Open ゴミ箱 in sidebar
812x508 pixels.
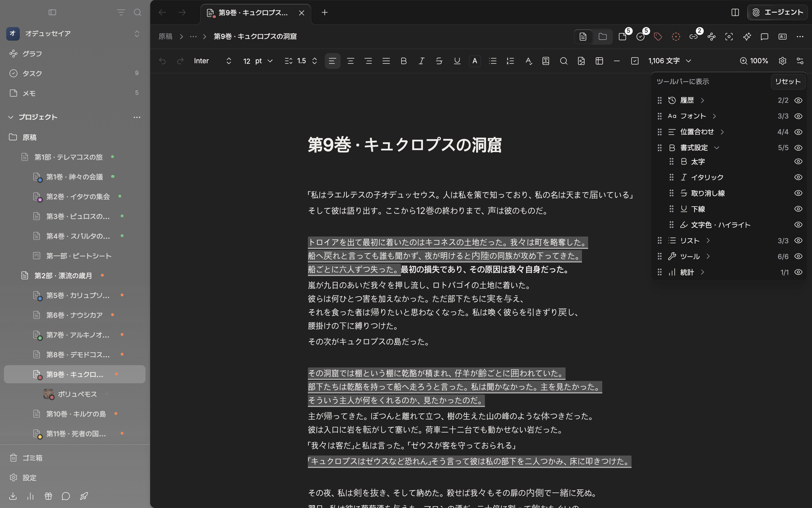tap(74, 458)
